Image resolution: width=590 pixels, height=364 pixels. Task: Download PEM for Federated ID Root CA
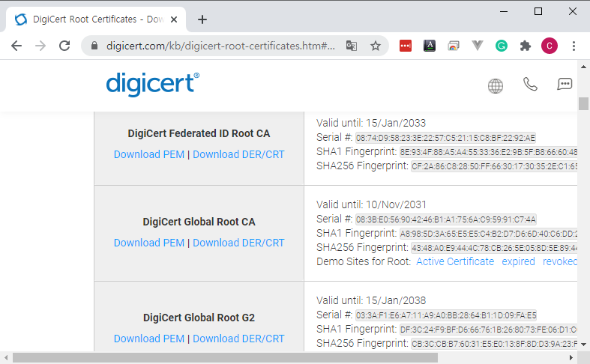tap(149, 154)
